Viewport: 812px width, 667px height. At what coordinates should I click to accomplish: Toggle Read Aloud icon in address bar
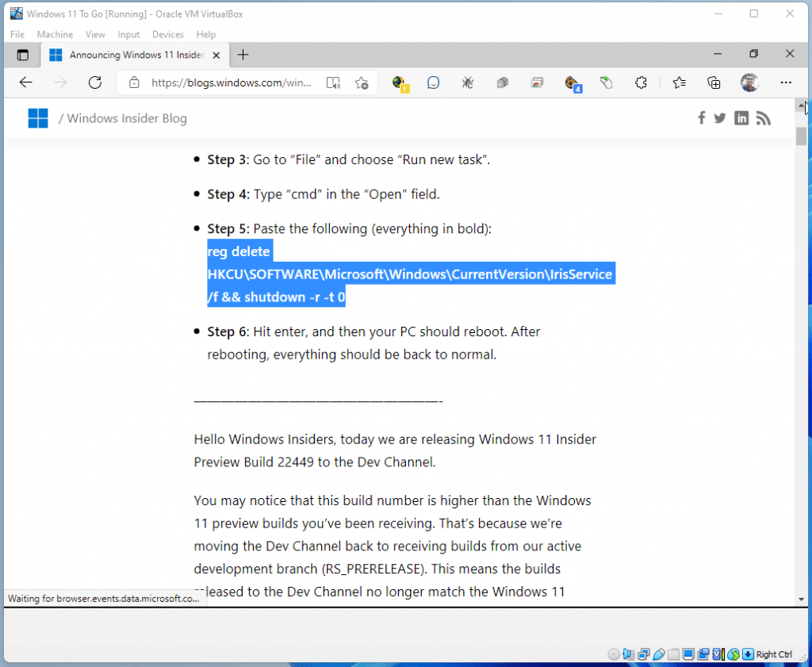coord(334,82)
